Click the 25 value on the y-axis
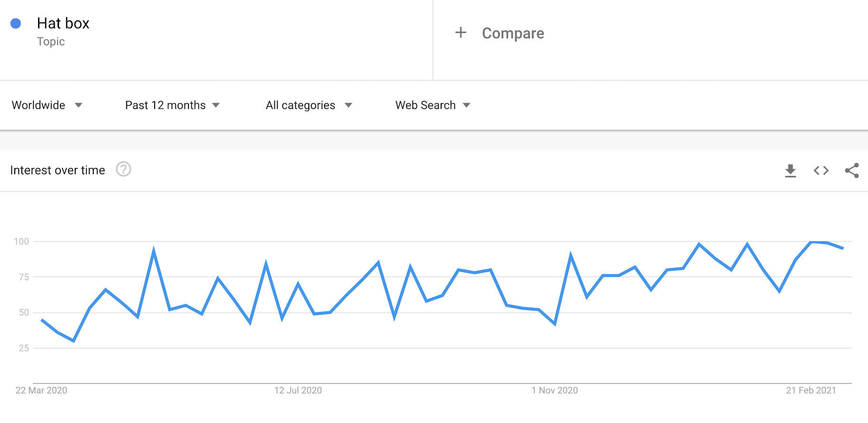Viewport: 868px width, 423px height. pyautogui.click(x=24, y=348)
